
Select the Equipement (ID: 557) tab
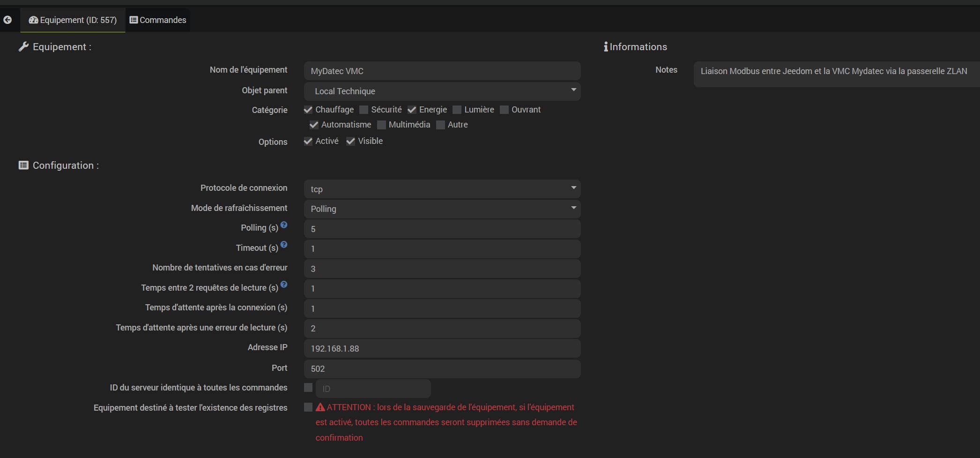coord(73,20)
